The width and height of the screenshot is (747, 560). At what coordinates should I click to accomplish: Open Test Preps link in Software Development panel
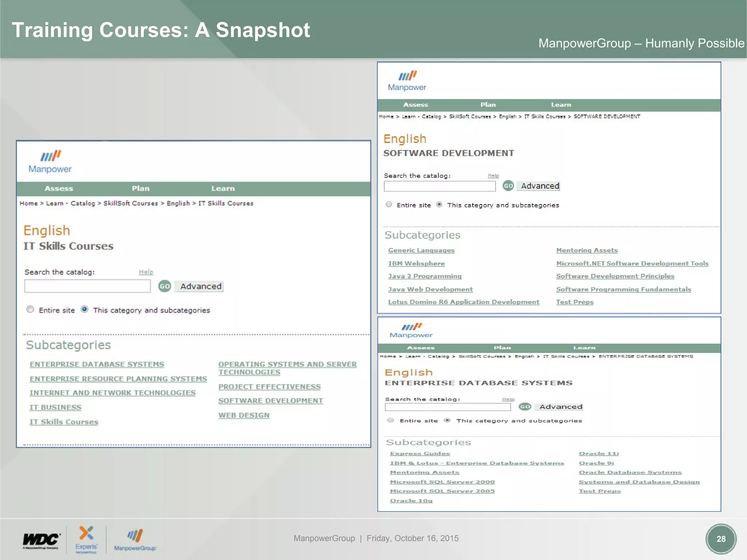point(574,302)
